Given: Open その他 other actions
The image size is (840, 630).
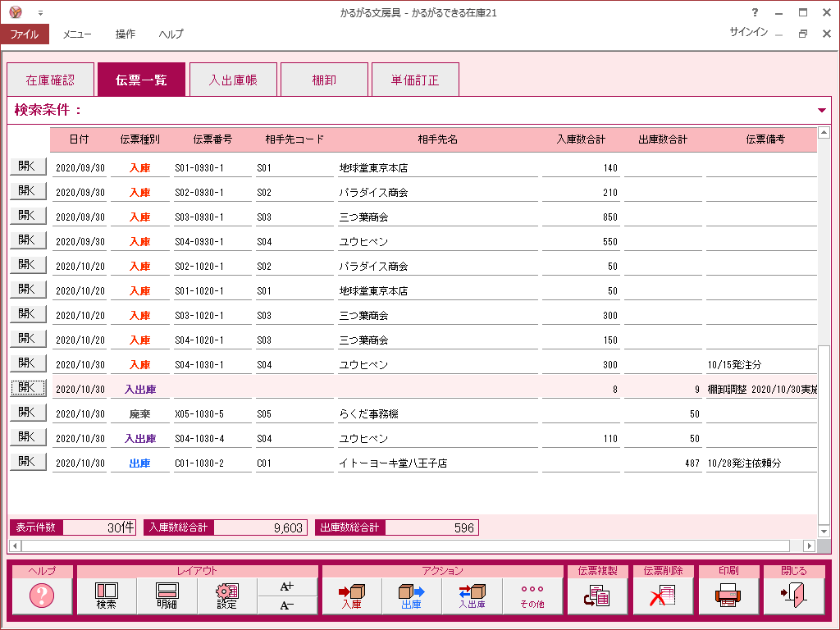Looking at the screenshot, I should 532,596.
